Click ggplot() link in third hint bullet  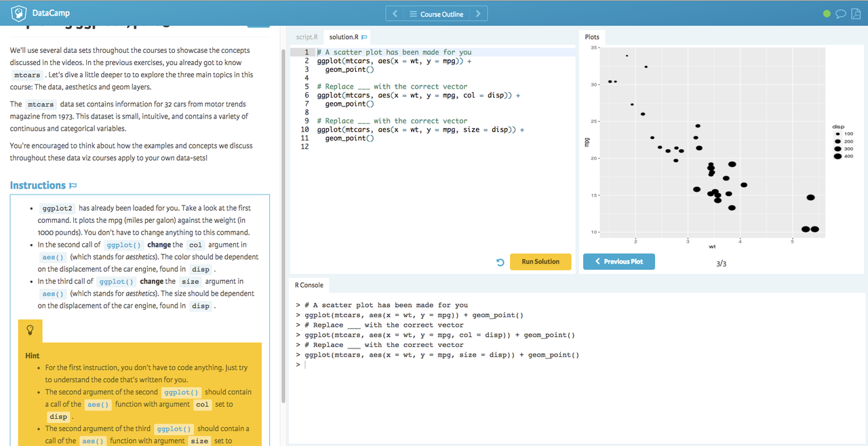click(x=174, y=429)
